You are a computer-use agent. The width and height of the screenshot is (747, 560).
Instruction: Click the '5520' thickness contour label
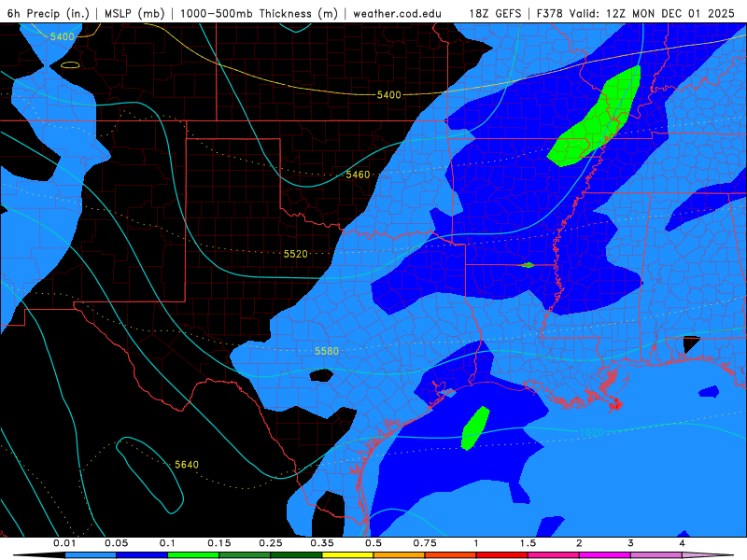(296, 254)
